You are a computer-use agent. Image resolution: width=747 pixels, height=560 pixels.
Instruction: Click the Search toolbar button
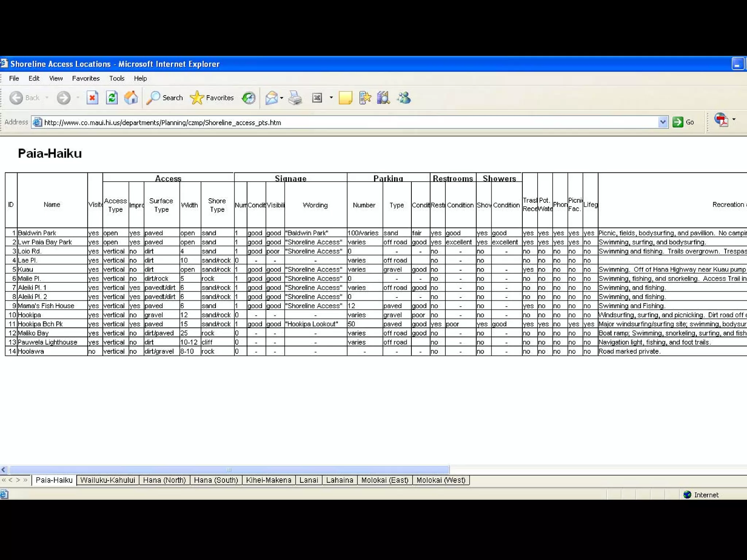pos(165,98)
